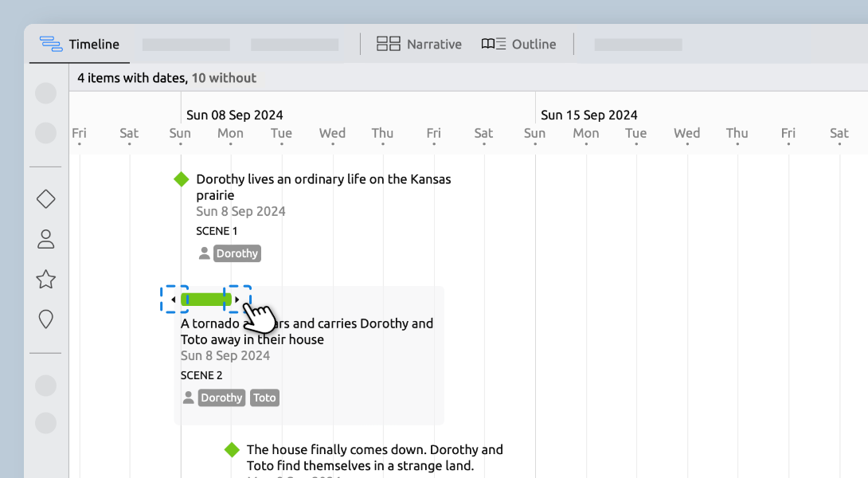This screenshot has width=868, height=478.
Task: Click the Dorothy tag under Scene 2
Action: pos(221,398)
